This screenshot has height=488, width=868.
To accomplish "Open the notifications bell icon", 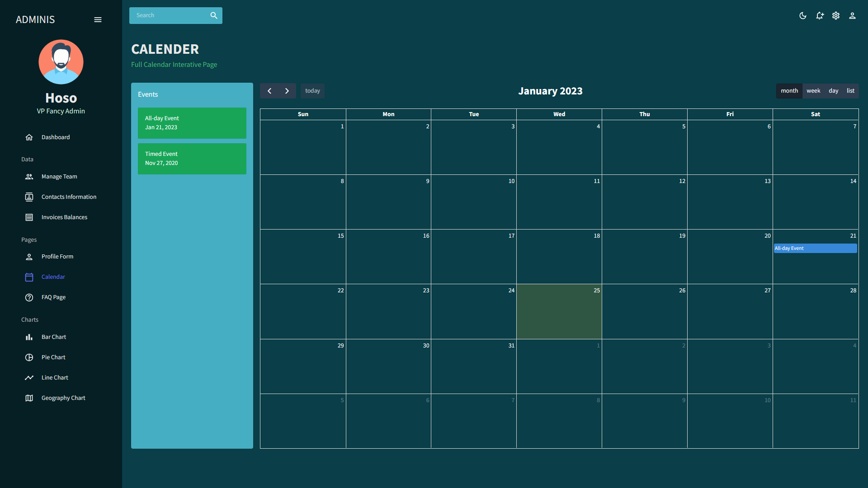I will click(820, 16).
